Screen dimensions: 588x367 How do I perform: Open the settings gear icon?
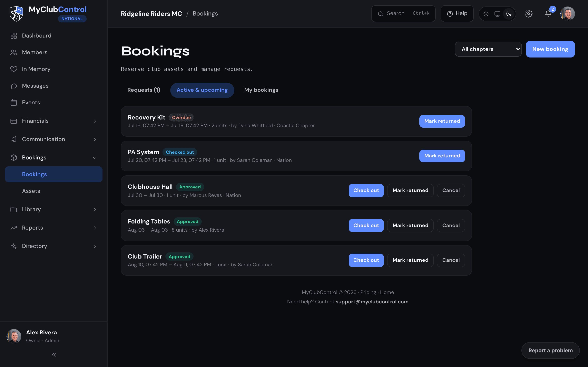tap(528, 14)
